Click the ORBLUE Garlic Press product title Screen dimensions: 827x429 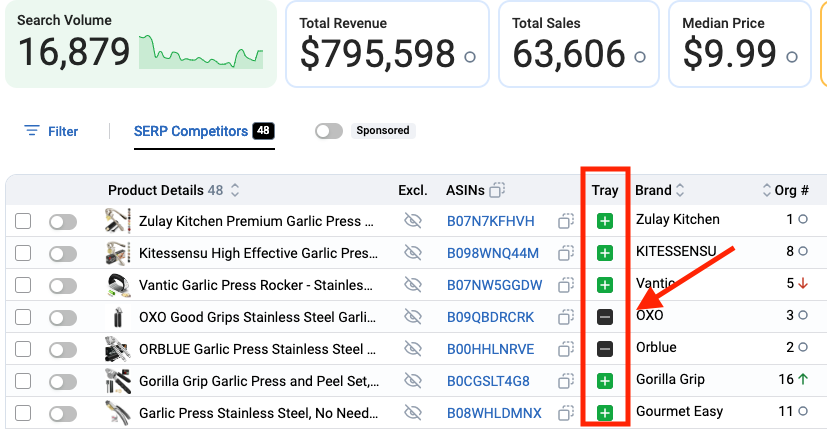257,349
